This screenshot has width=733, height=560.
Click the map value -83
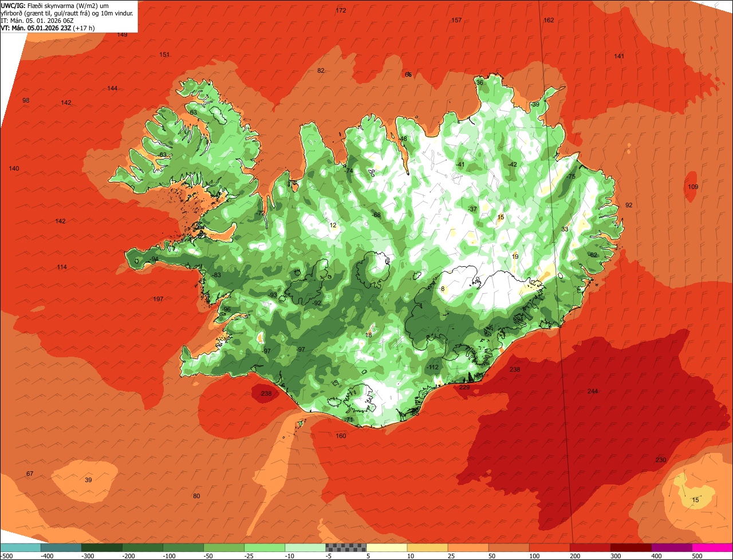[216, 275]
